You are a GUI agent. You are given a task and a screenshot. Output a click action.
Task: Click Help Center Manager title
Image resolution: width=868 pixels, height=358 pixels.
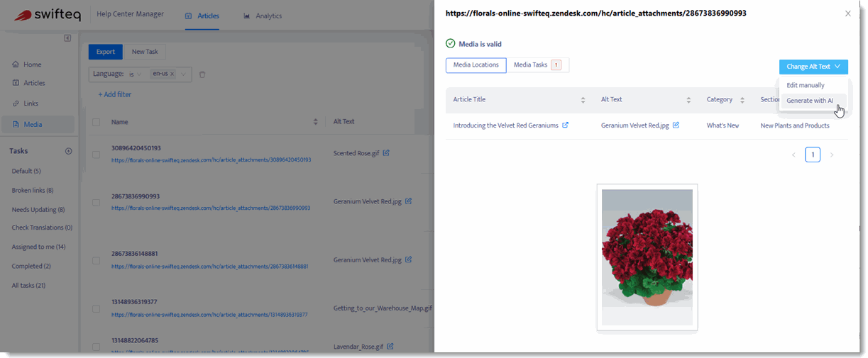coord(129,14)
